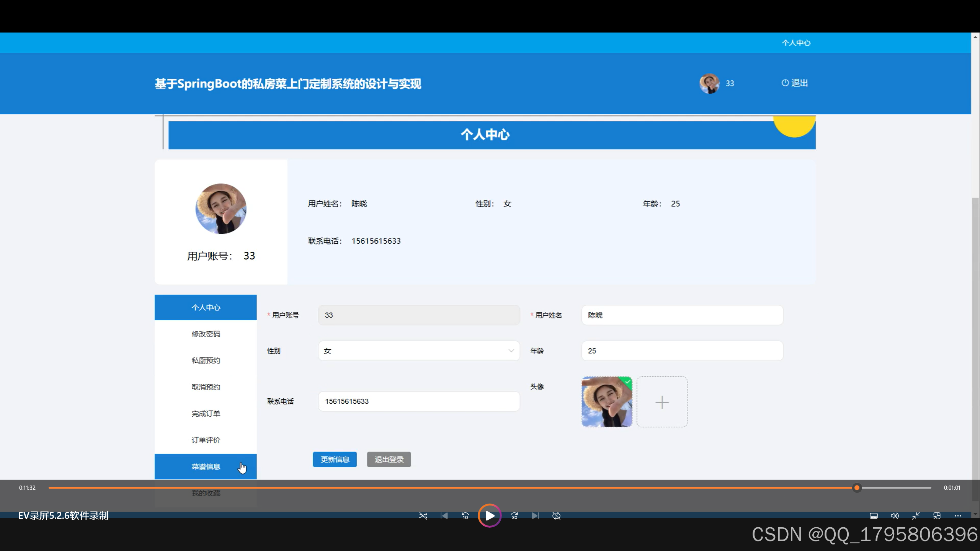The image size is (980, 551).
Task: Focus the 用户姓名 input field
Action: point(682,315)
